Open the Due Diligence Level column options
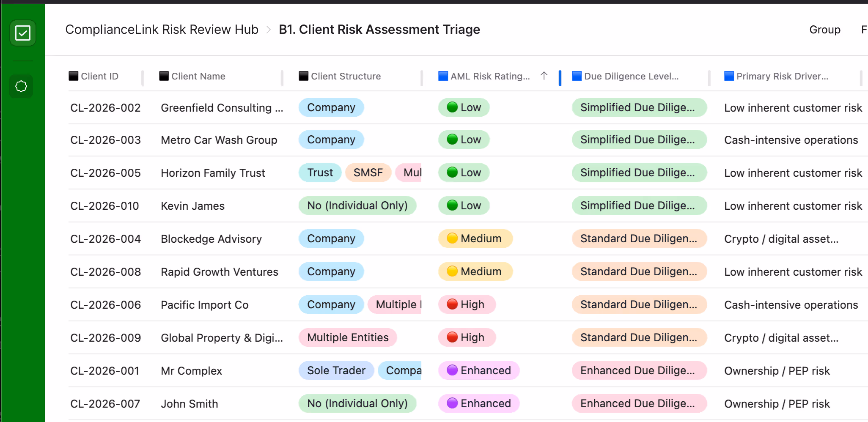Screen dimensions: 868x422 631,76
